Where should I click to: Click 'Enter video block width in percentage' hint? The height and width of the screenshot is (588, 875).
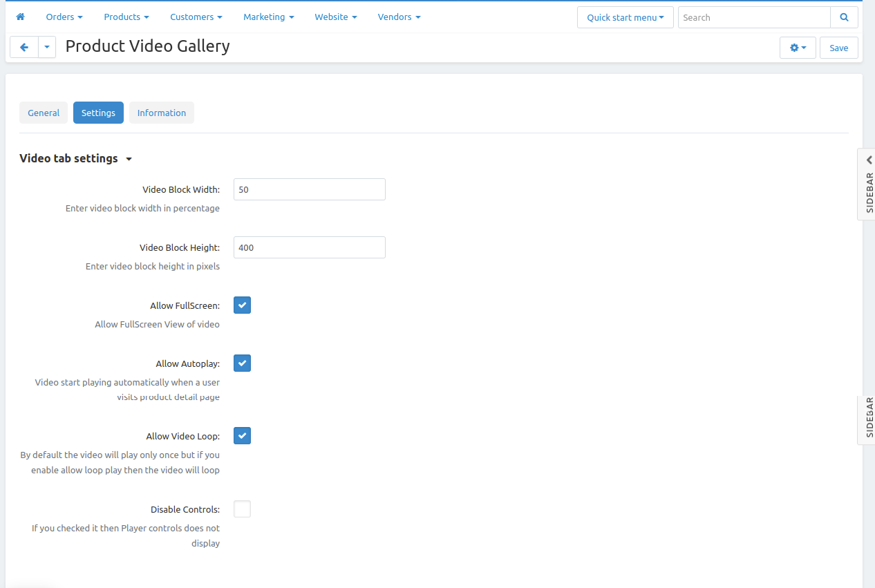(x=142, y=208)
